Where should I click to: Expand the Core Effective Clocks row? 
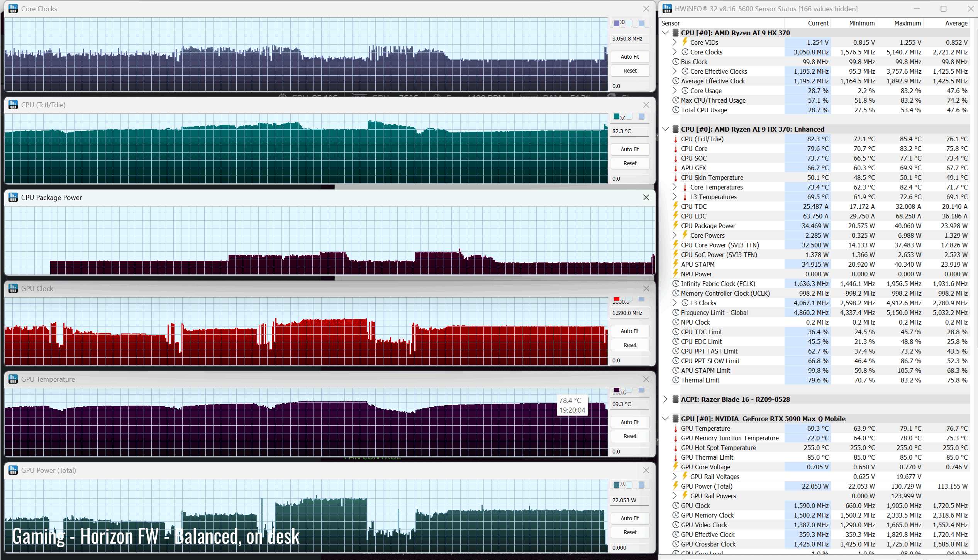pyautogui.click(x=675, y=71)
